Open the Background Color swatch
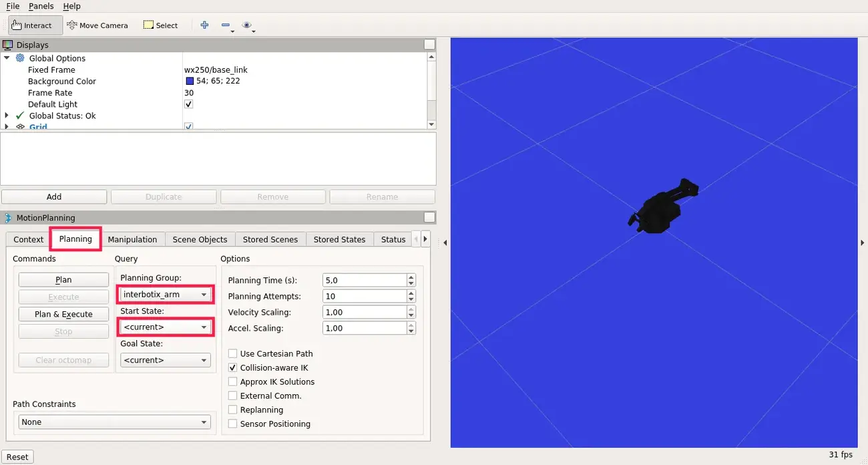868x465 pixels. (x=189, y=81)
